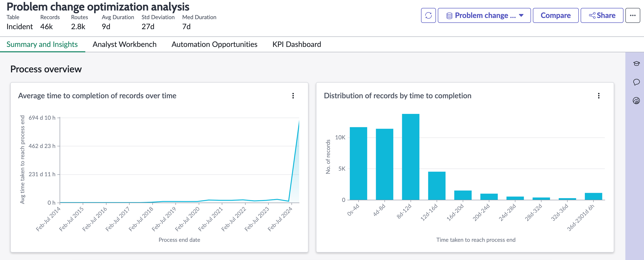
Task: Click the dropdown caret beside Problem change
Action: [521, 16]
